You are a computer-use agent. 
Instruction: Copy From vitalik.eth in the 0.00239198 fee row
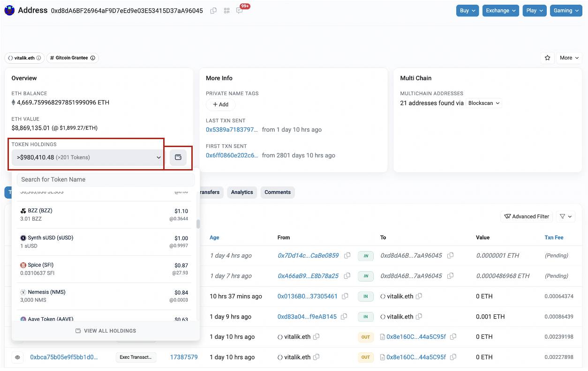coord(317,337)
